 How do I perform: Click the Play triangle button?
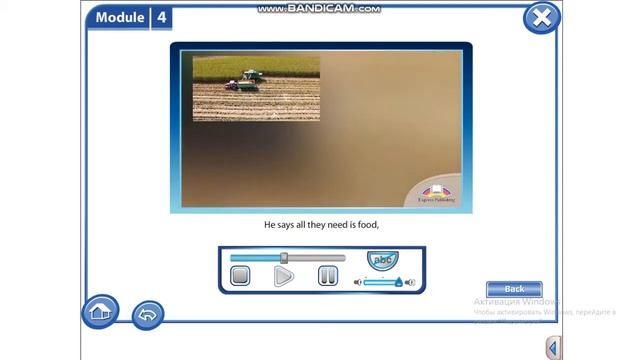pos(283,276)
